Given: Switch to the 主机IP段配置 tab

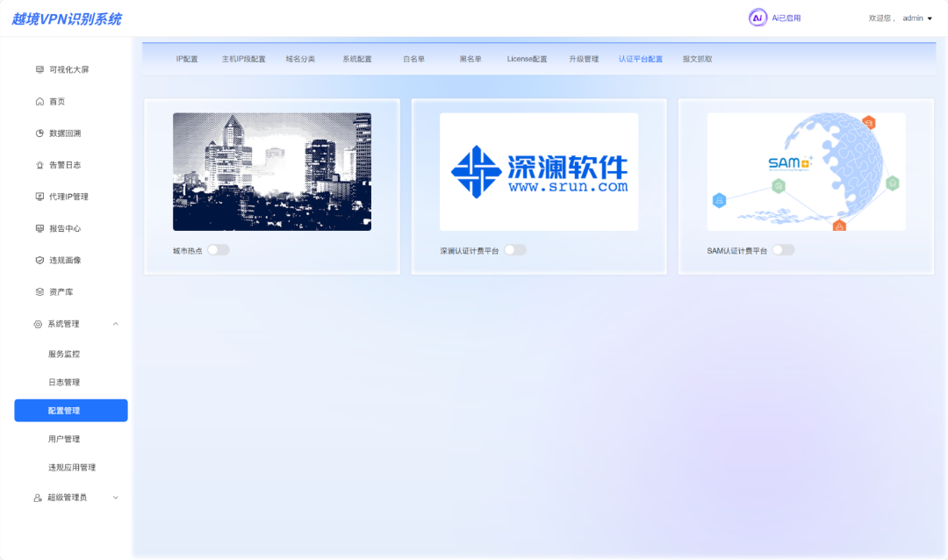Looking at the screenshot, I should (x=244, y=60).
